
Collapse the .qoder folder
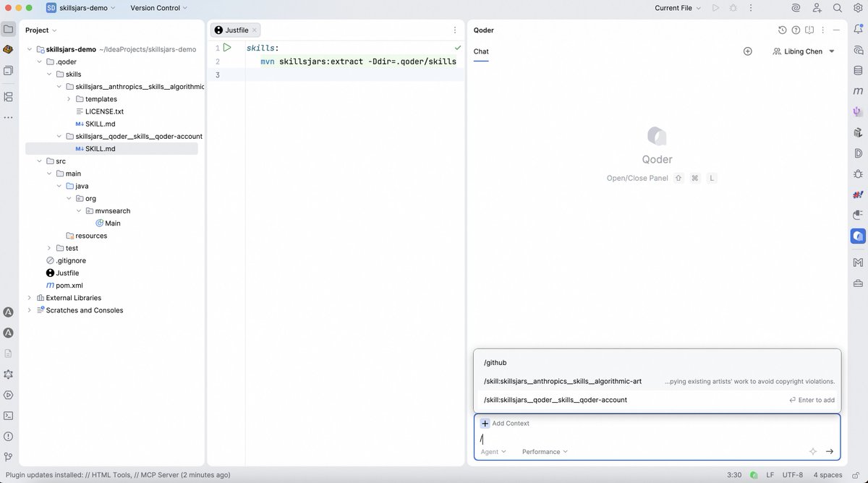click(40, 61)
